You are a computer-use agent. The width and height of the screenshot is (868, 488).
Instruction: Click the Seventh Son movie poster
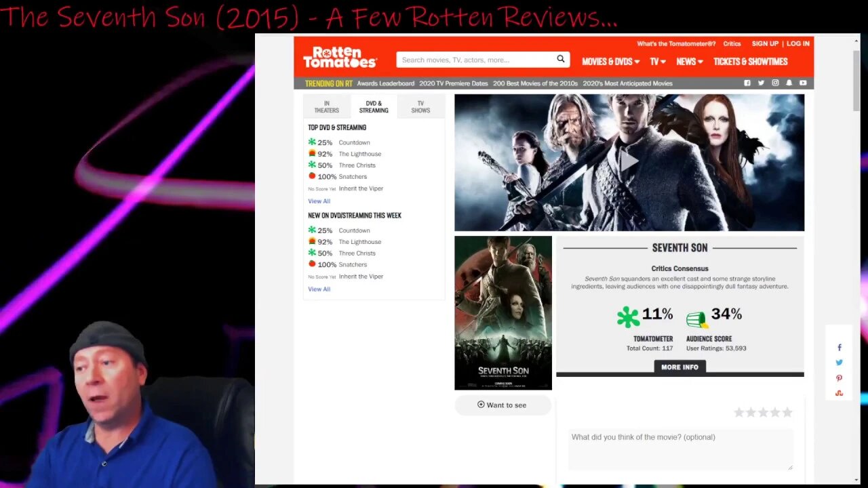[503, 313]
